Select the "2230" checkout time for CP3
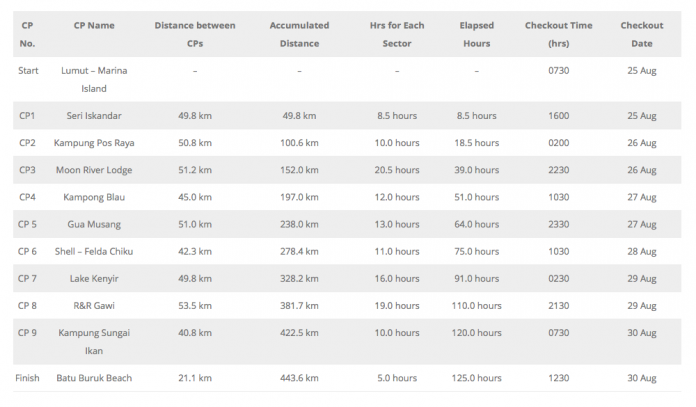This screenshot has height=407, width=696. click(x=558, y=170)
